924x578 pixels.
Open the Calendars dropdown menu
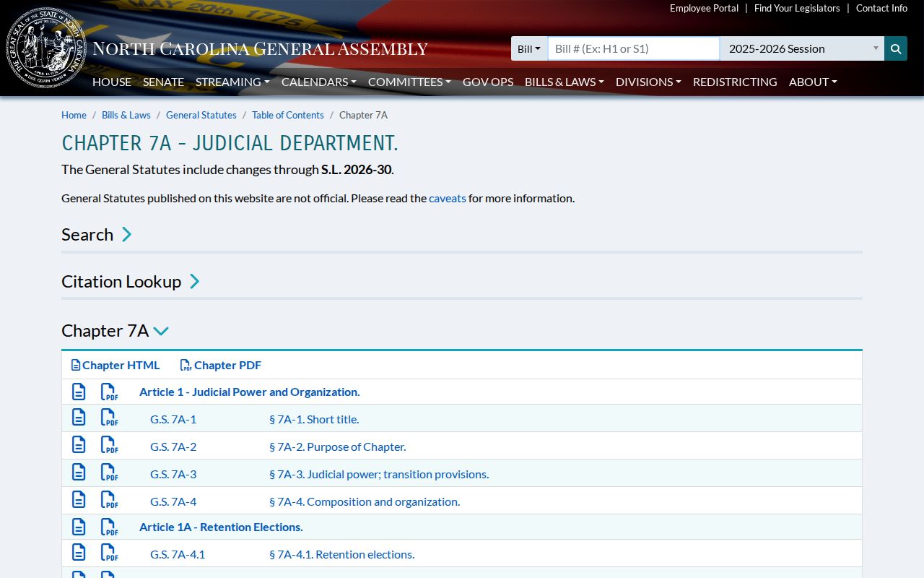[319, 82]
